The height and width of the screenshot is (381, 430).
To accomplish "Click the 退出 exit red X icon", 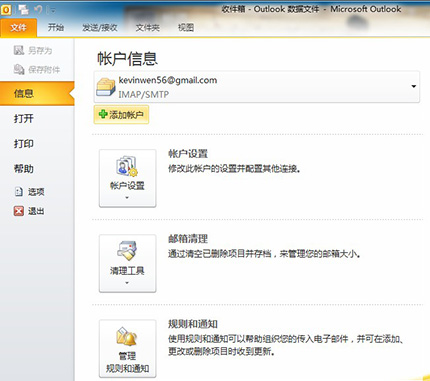I will tap(19, 211).
